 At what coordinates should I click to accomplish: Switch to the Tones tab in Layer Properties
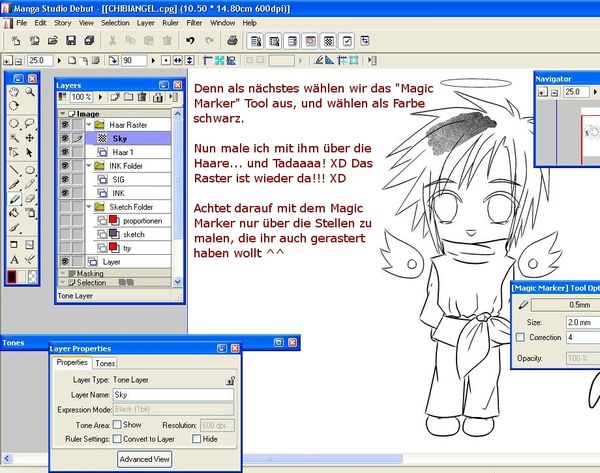[x=105, y=363]
